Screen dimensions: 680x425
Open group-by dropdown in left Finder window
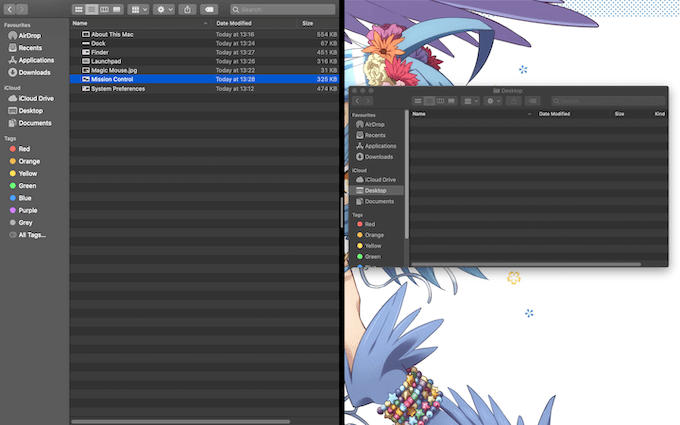pyautogui.click(x=139, y=9)
